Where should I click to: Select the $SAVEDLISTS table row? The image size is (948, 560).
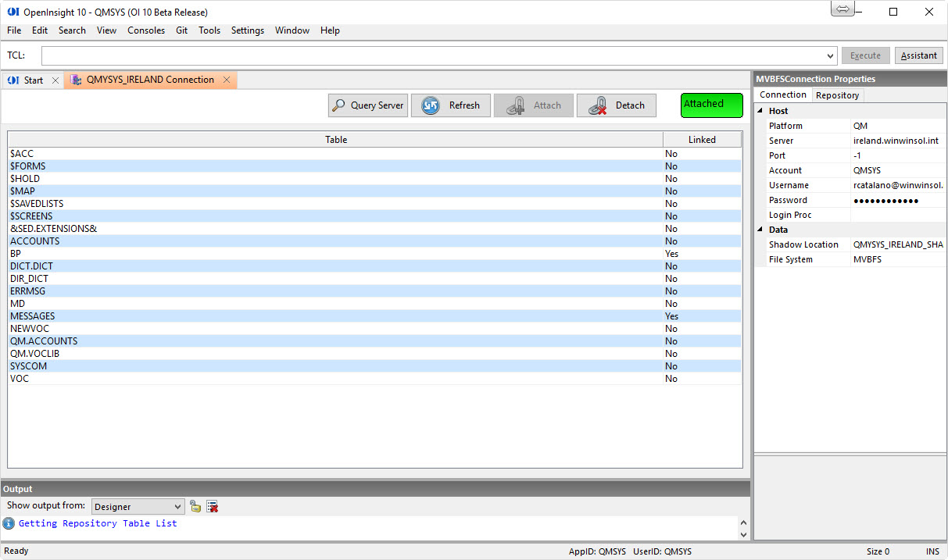point(374,204)
